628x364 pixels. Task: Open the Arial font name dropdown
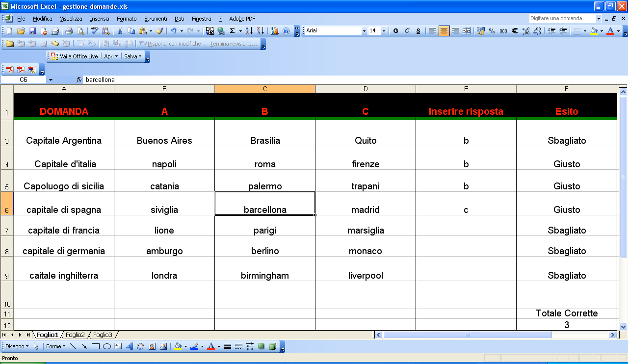[x=364, y=31]
